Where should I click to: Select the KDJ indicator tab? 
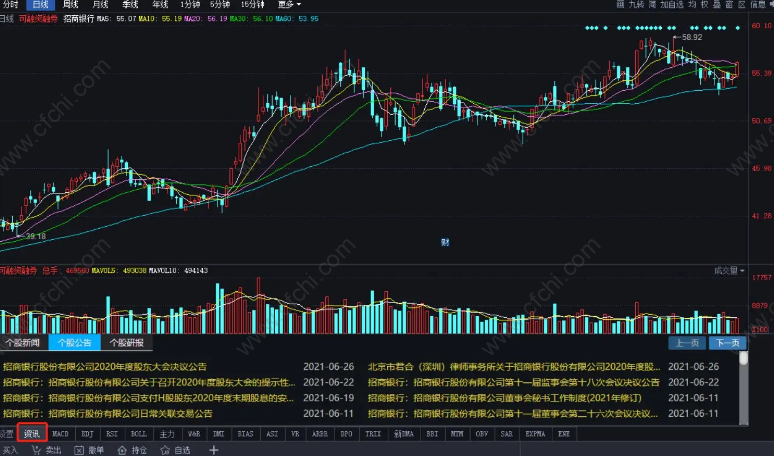[x=87, y=434]
